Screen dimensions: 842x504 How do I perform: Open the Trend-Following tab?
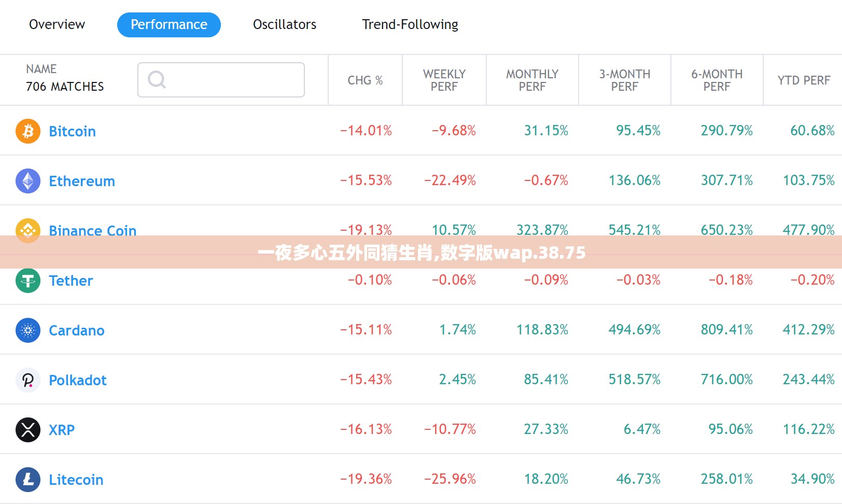(410, 24)
